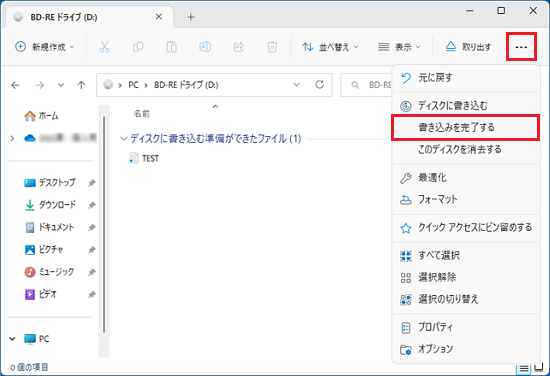
Task: Click pin icon next to ドキュメント
Action: pos(92,228)
